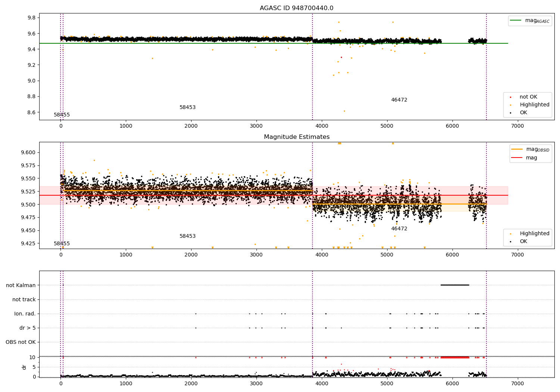The image size is (560, 392).
Task: Click the obsid label 46472 in top plot
Action: pyautogui.click(x=399, y=100)
